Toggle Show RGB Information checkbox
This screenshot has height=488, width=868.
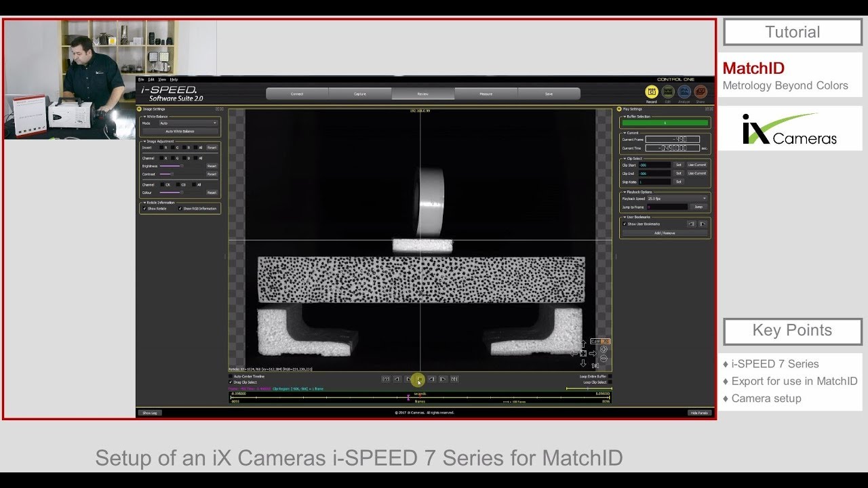tap(180, 209)
